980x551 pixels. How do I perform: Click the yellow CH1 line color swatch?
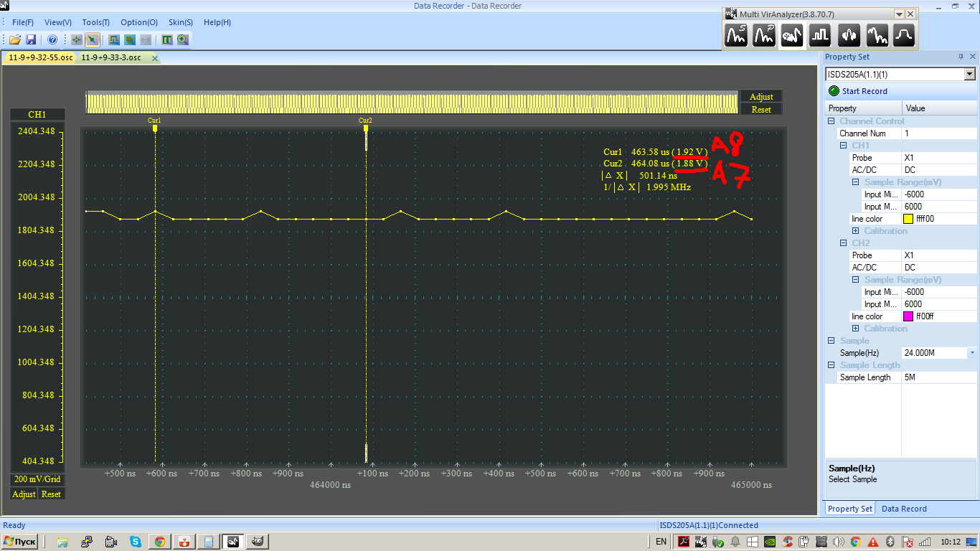908,219
